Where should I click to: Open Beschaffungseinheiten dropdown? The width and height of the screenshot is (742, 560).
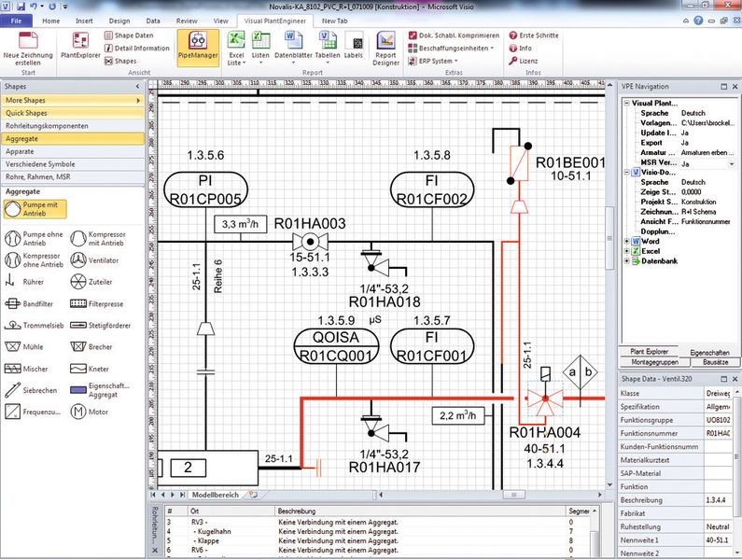(451, 49)
